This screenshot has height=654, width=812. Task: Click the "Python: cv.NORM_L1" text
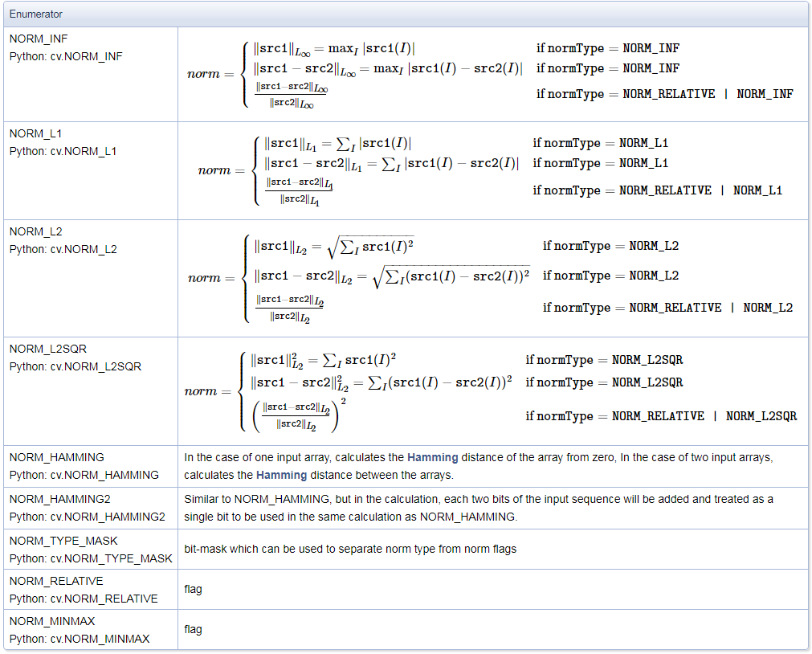tap(63, 151)
